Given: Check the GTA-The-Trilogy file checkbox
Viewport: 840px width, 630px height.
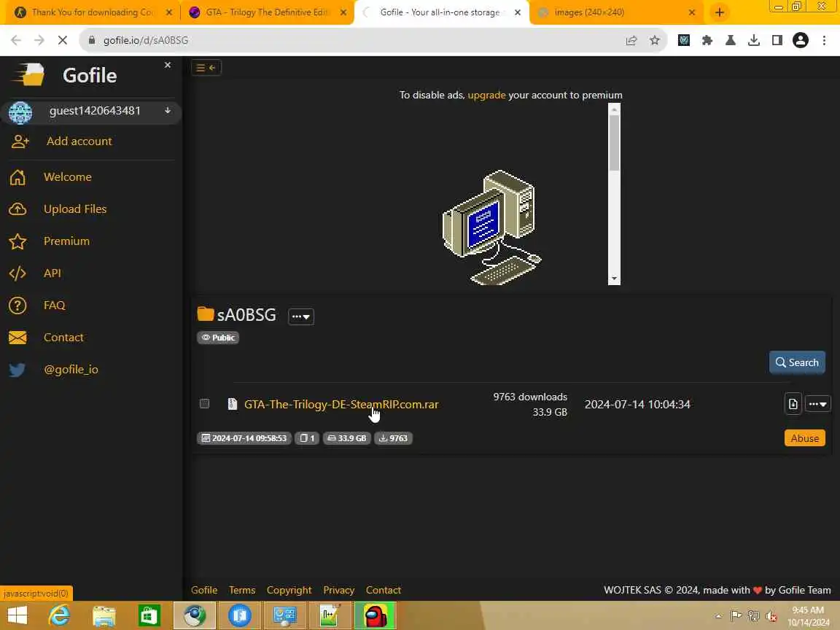Looking at the screenshot, I should pyautogui.click(x=204, y=403).
